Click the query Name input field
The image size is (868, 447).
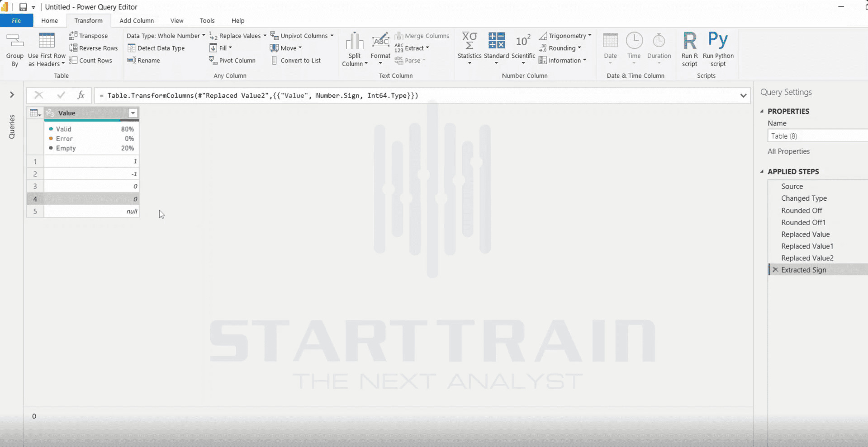click(818, 136)
